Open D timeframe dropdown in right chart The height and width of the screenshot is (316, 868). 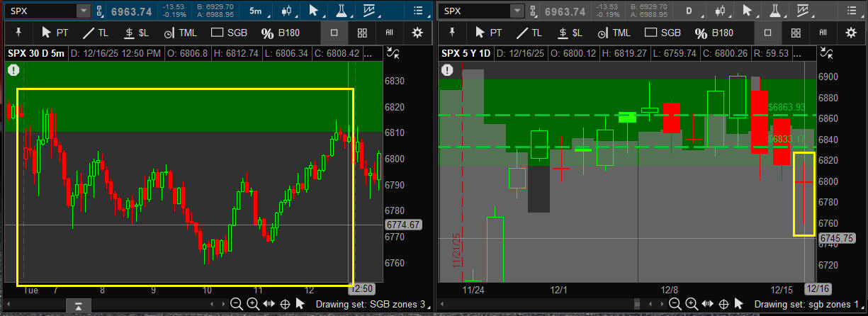tap(689, 11)
